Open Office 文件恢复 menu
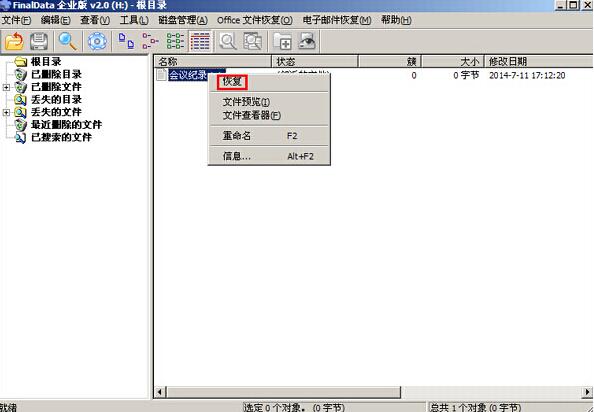594x412 pixels. [255, 20]
